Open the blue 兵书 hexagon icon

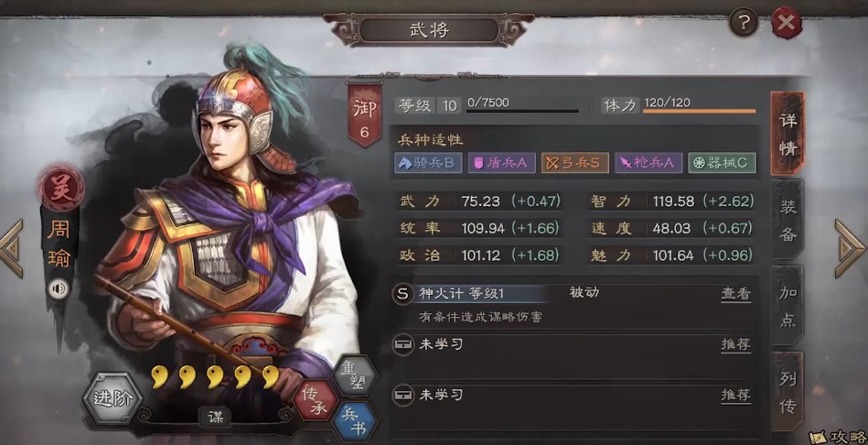[355, 422]
